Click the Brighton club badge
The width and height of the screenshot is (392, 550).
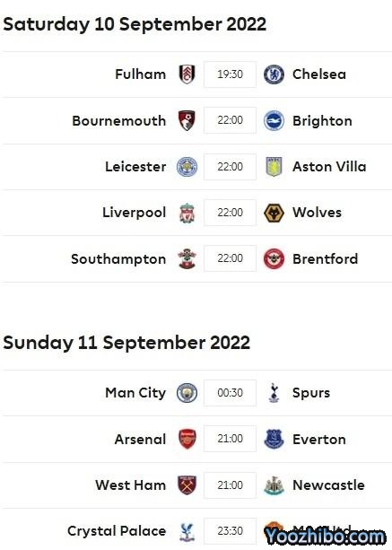[x=274, y=120]
